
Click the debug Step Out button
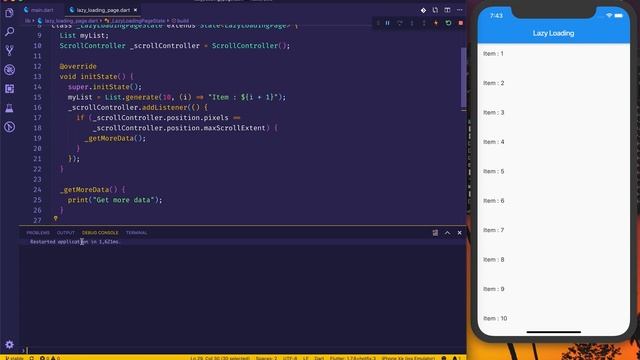(424, 23)
